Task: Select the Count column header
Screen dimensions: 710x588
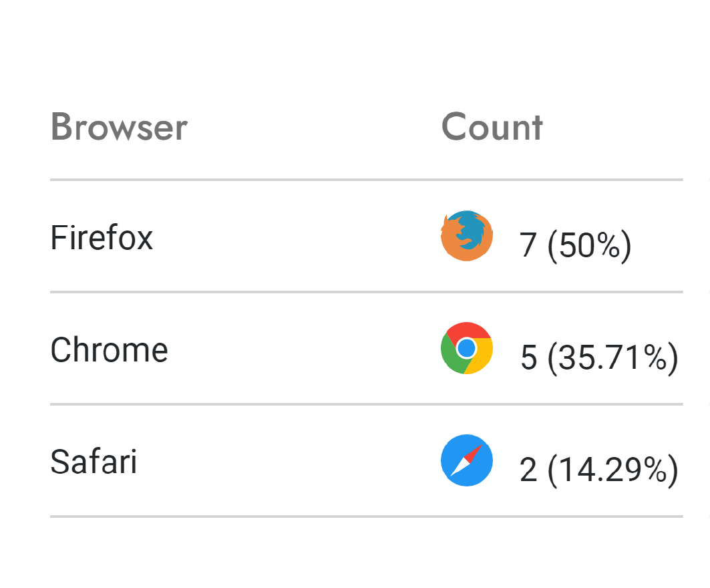Action: pyautogui.click(x=492, y=127)
